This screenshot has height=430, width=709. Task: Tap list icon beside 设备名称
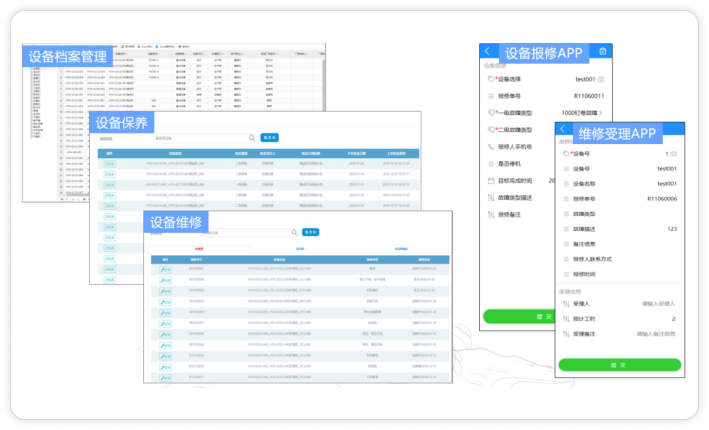coord(566,184)
